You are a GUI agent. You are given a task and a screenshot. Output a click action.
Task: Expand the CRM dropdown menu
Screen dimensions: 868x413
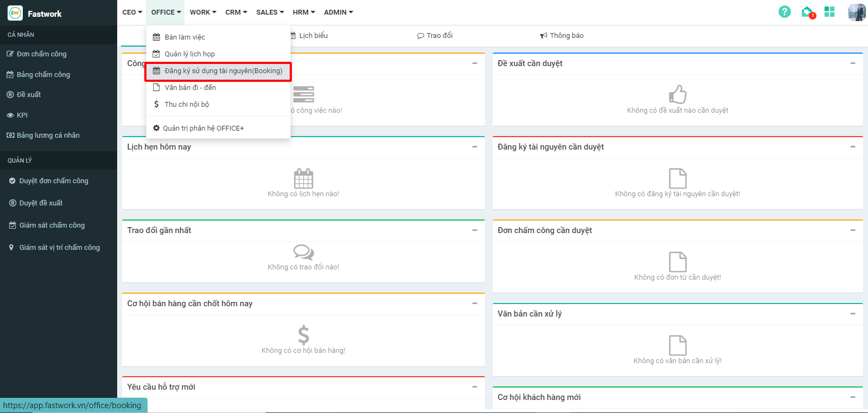point(236,12)
